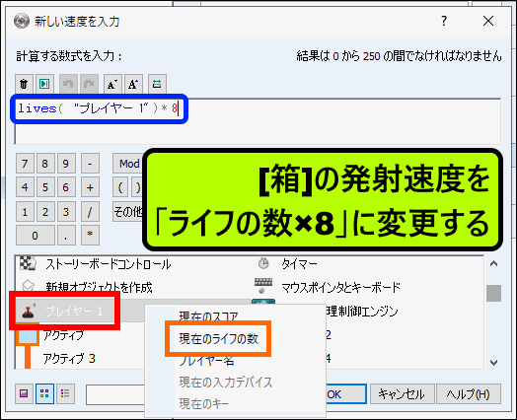Click the multiply asterisk keypad button
Image resolution: width=517 pixels, height=420 pixels.
pos(90,235)
